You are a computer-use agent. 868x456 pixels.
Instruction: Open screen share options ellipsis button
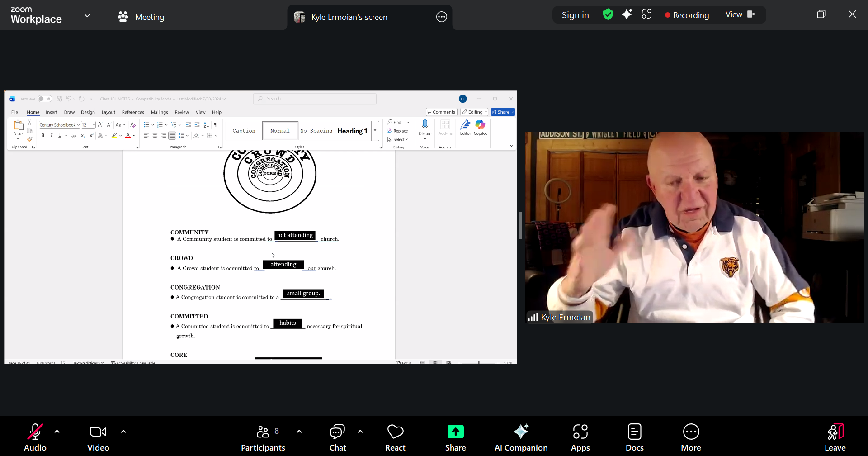pyautogui.click(x=441, y=17)
